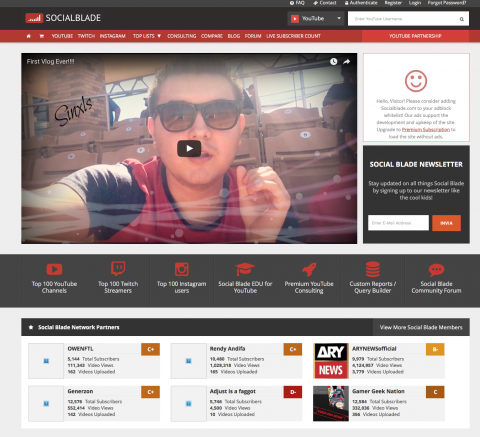Open the Premium Subscription link
The height and width of the screenshot is (437, 480).
pos(426,130)
